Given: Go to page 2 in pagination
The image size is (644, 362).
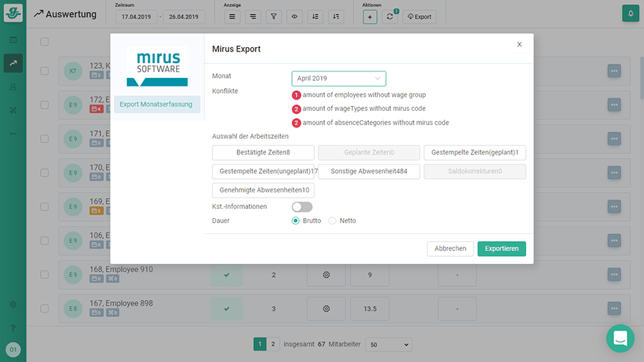Looking at the screenshot, I should pos(273,345).
